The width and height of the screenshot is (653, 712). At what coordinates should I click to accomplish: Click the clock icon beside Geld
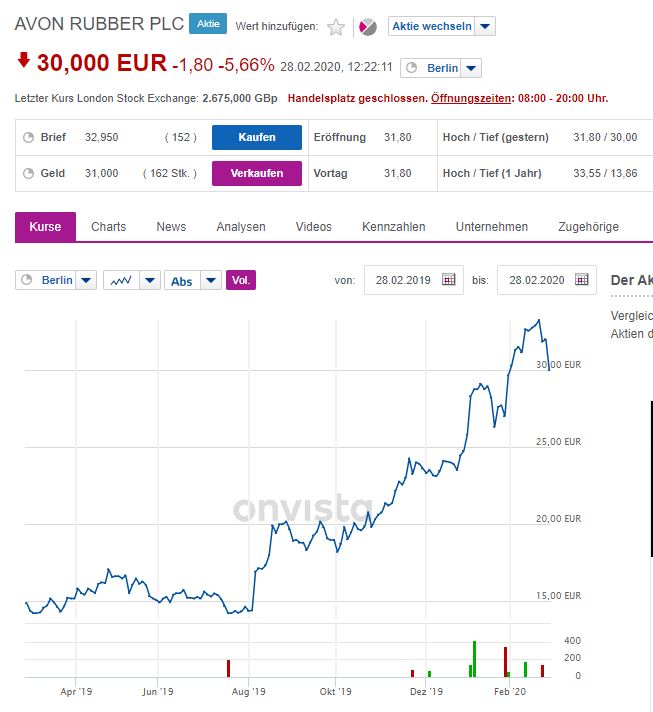[x=28, y=173]
